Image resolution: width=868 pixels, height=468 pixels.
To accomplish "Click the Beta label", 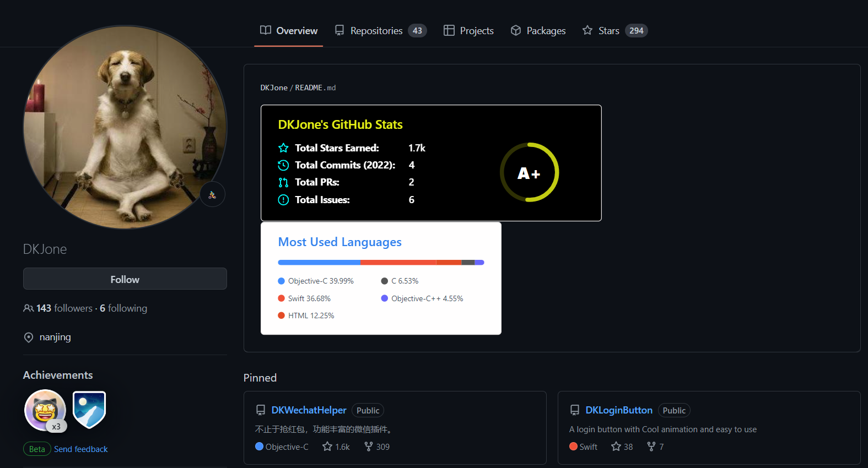I will click(x=37, y=449).
